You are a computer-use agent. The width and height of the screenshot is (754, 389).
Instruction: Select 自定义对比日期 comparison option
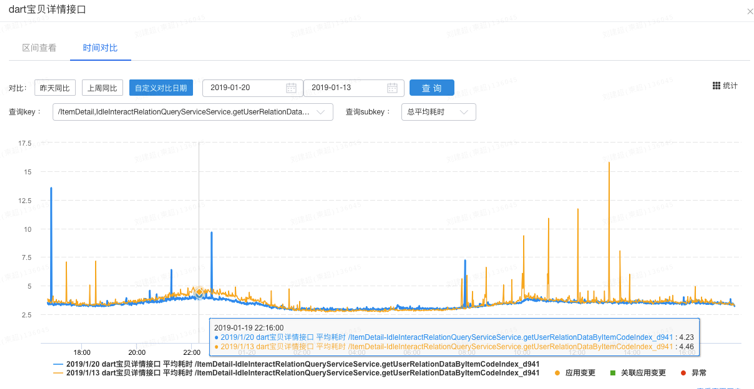point(161,88)
